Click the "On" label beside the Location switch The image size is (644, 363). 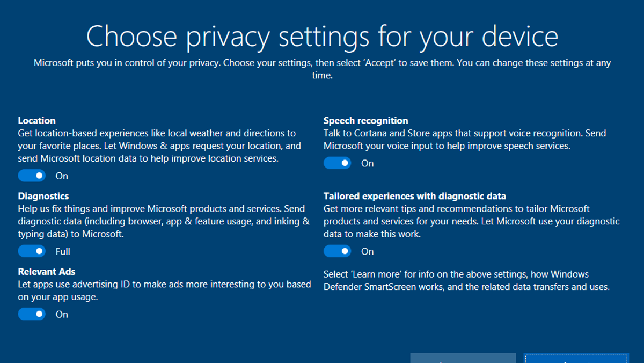[x=62, y=176]
